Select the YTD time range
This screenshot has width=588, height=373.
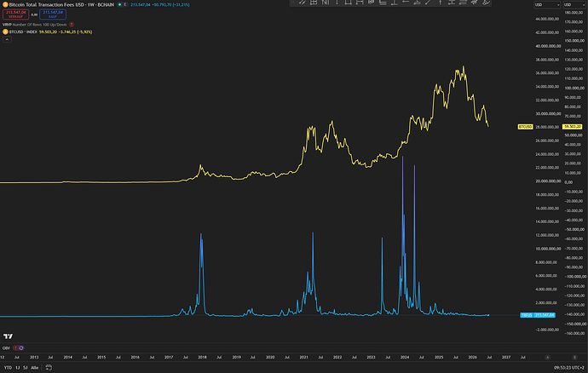(8, 367)
